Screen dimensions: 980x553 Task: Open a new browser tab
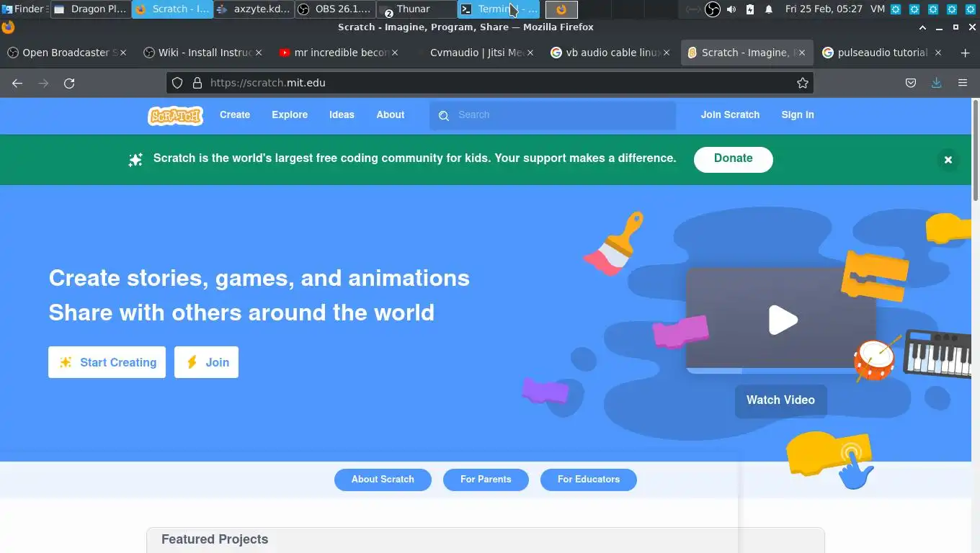[966, 53]
